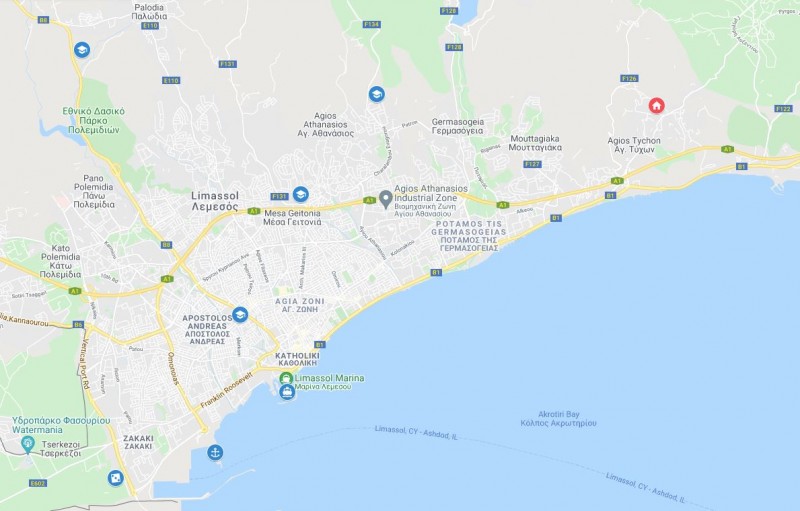
Task: Select the F126 road shield
Action: (x=629, y=79)
